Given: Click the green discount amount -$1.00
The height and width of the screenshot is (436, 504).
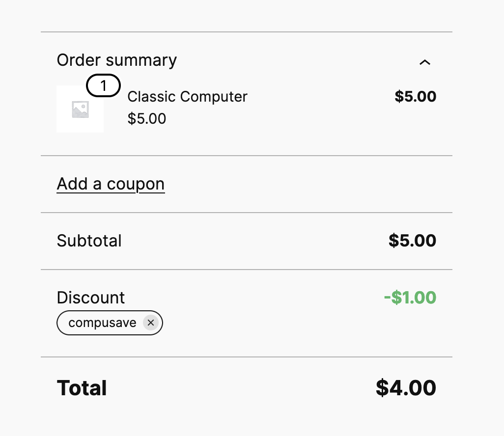Looking at the screenshot, I should tap(409, 297).
